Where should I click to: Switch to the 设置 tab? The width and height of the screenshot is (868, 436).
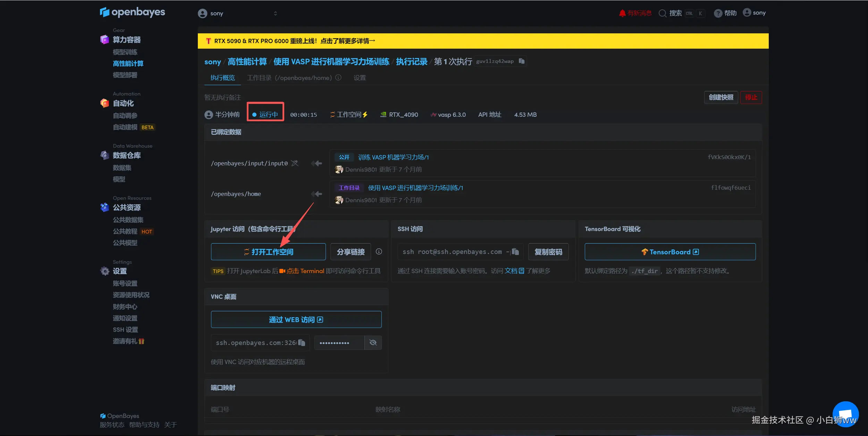coord(360,78)
